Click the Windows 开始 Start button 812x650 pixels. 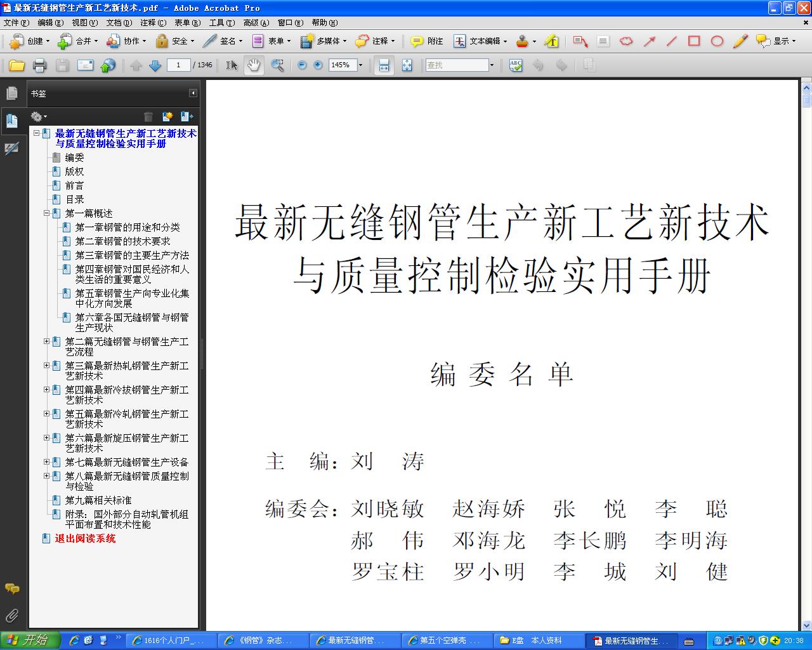coord(30,640)
